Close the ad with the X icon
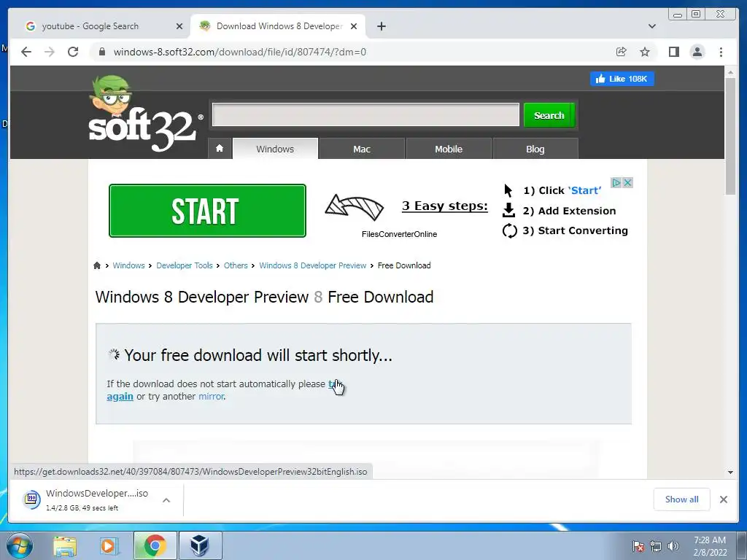 [627, 182]
